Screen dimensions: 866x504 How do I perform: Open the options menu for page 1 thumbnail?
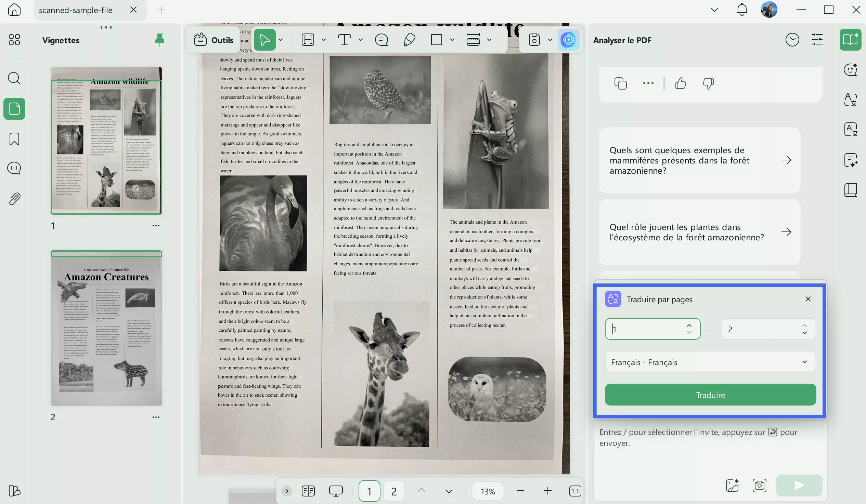pos(156,225)
